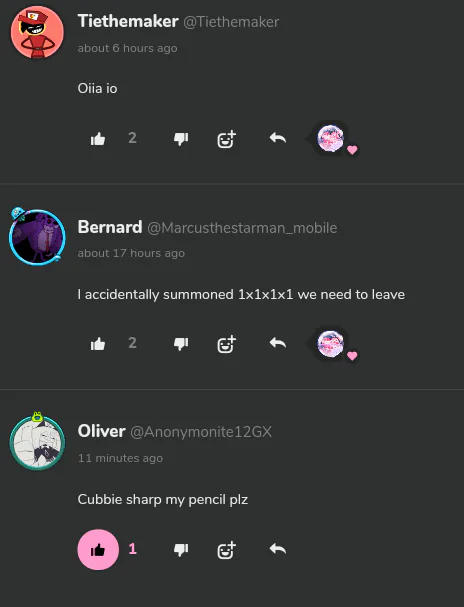The image size is (464, 607).
Task: Like Bernard's 1x1x1x1 comment
Action: [x=98, y=344]
